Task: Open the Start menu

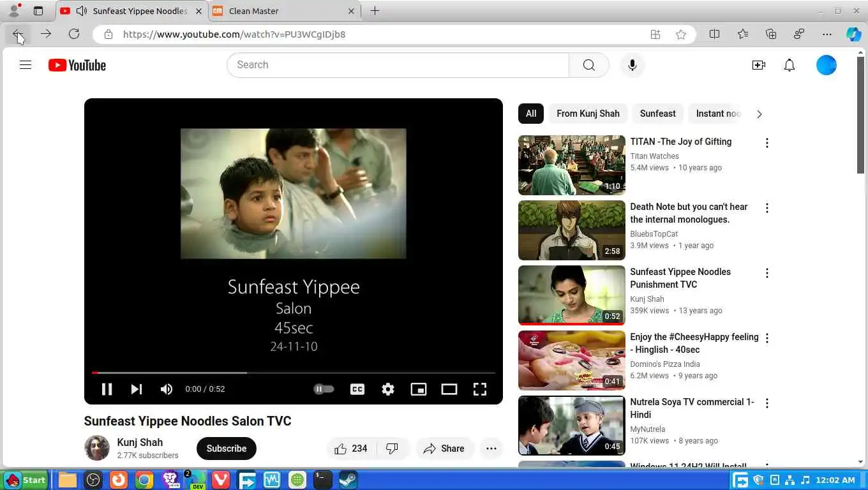Action: pos(26,480)
